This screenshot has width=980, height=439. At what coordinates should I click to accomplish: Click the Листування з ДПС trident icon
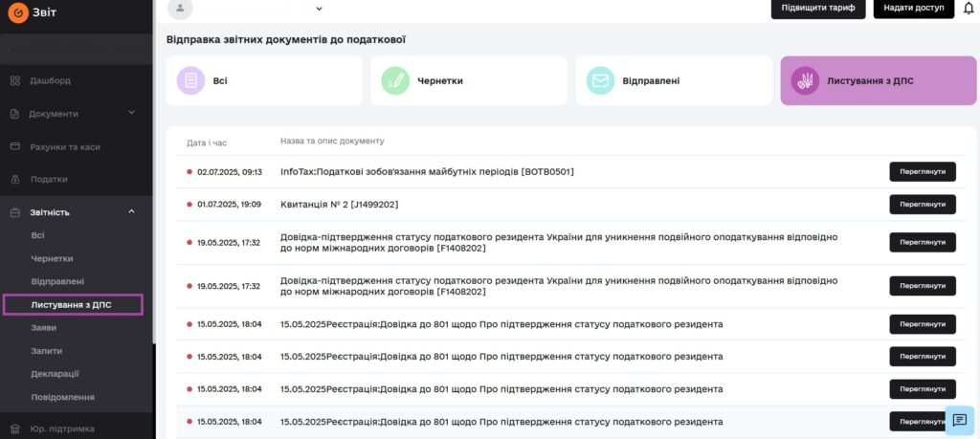pyautogui.click(x=805, y=80)
